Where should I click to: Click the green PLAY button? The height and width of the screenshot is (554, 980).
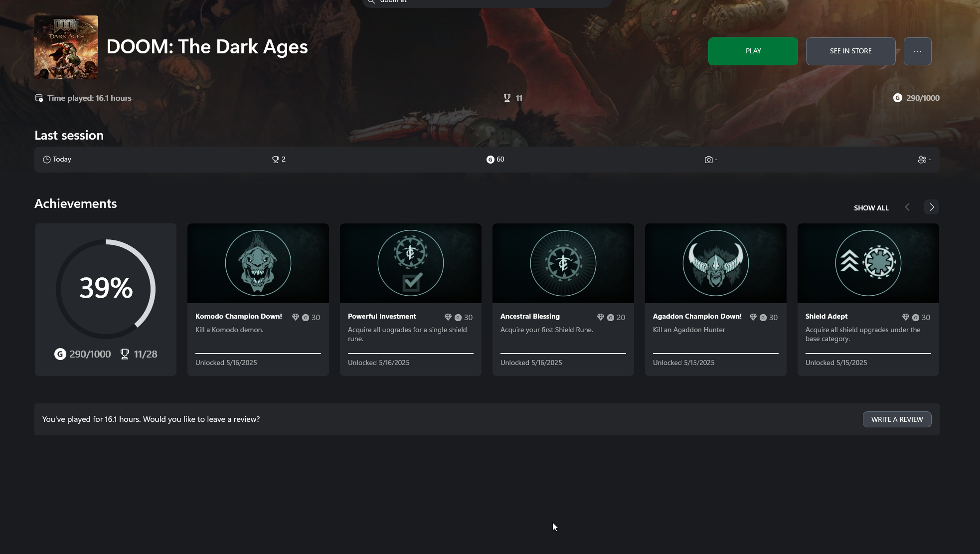(x=753, y=51)
